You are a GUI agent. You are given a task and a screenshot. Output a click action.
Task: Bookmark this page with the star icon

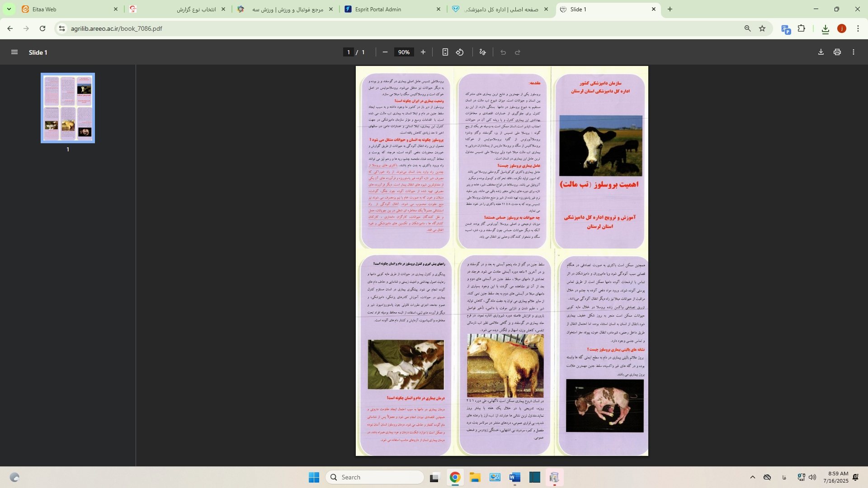[762, 28]
